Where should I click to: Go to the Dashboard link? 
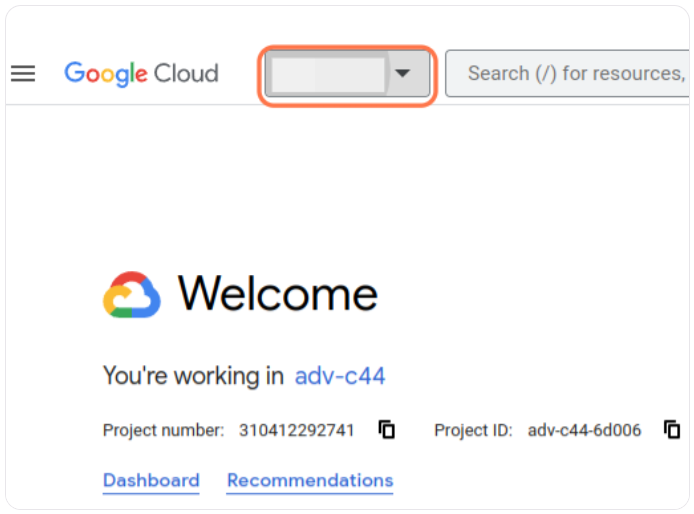point(151,480)
